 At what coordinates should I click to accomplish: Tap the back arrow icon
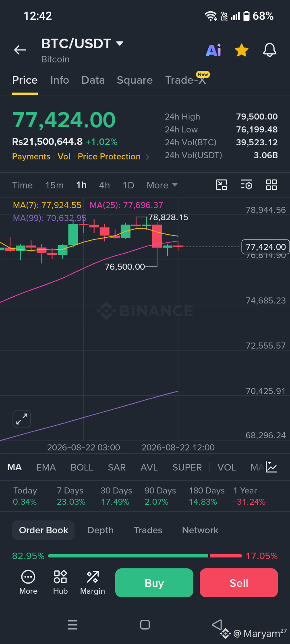(x=20, y=50)
